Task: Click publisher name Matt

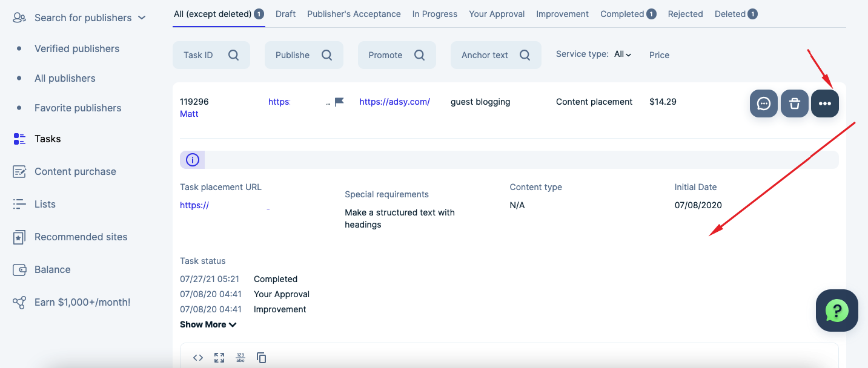Action: point(189,113)
